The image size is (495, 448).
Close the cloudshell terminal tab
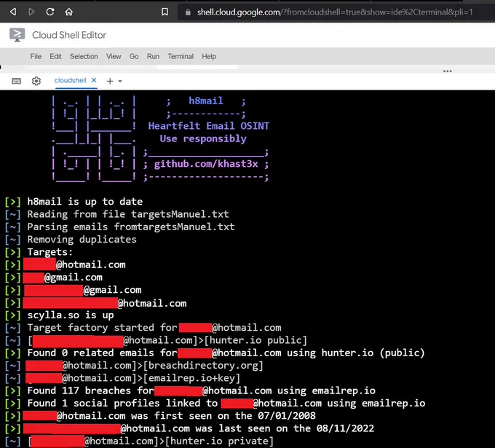pyautogui.click(x=94, y=80)
